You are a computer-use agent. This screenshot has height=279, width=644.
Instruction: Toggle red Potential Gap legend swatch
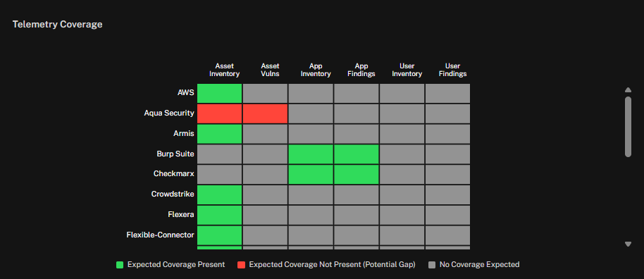click(x=241, y=265)
